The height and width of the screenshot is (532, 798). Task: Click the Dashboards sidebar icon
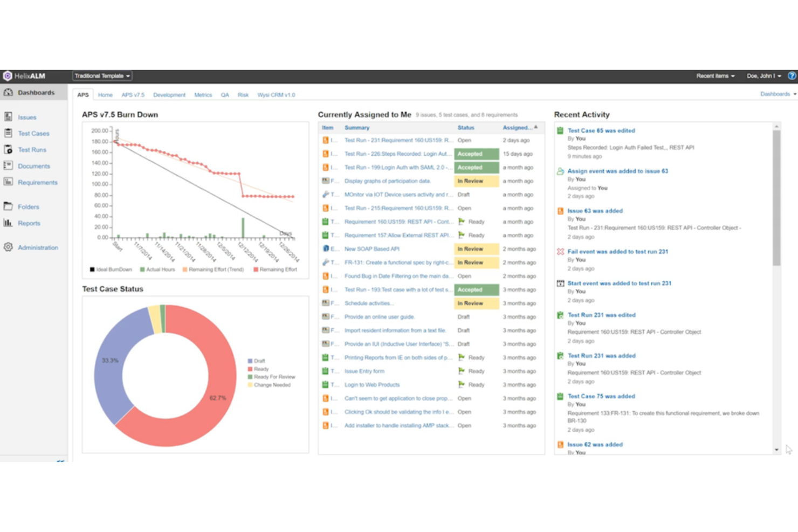[x=8, y=93]
